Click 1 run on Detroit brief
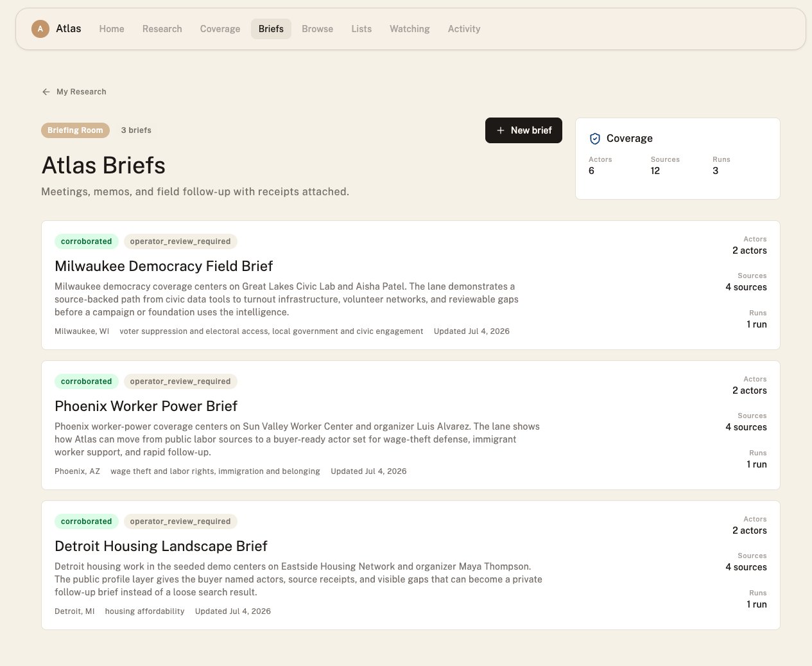The image size is (812, 666). (757, 604)
